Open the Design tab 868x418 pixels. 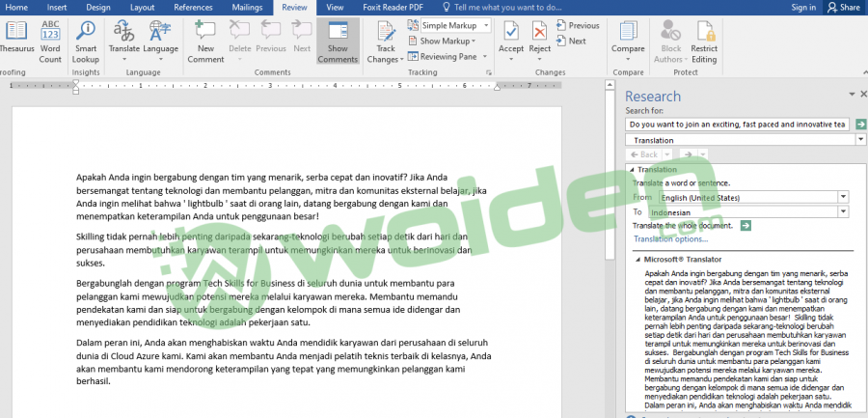tap(98, 8)
